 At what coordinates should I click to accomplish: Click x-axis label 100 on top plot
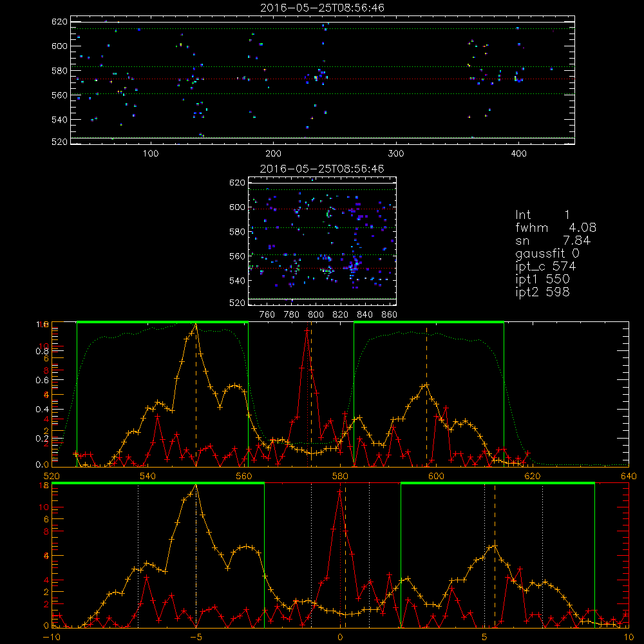[x=151, y=154]
